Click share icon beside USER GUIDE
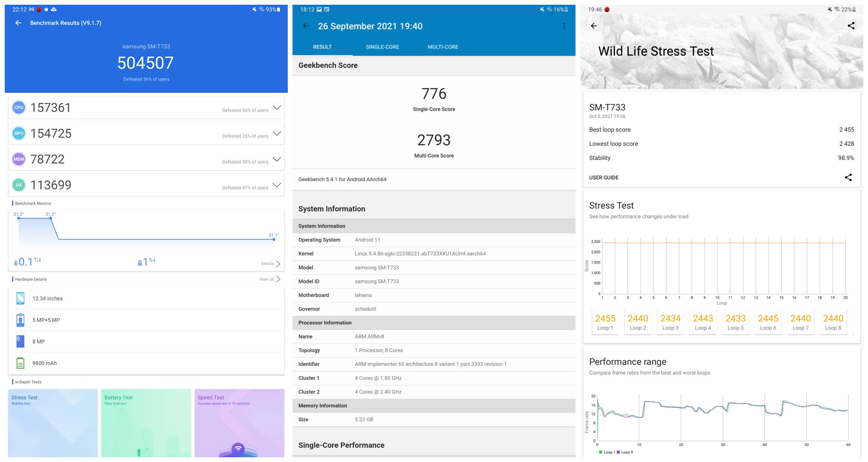Screen dimensions: 868x462 click(848, 177)
